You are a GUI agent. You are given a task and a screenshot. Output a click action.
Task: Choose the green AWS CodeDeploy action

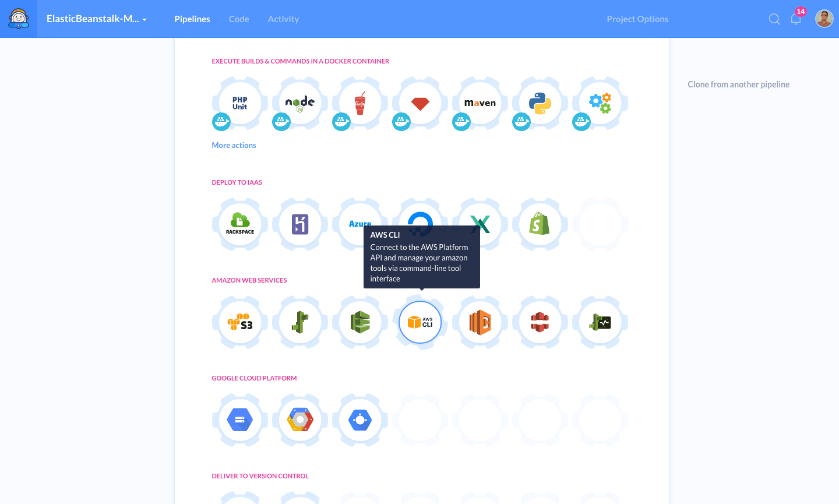coord(360,322)
